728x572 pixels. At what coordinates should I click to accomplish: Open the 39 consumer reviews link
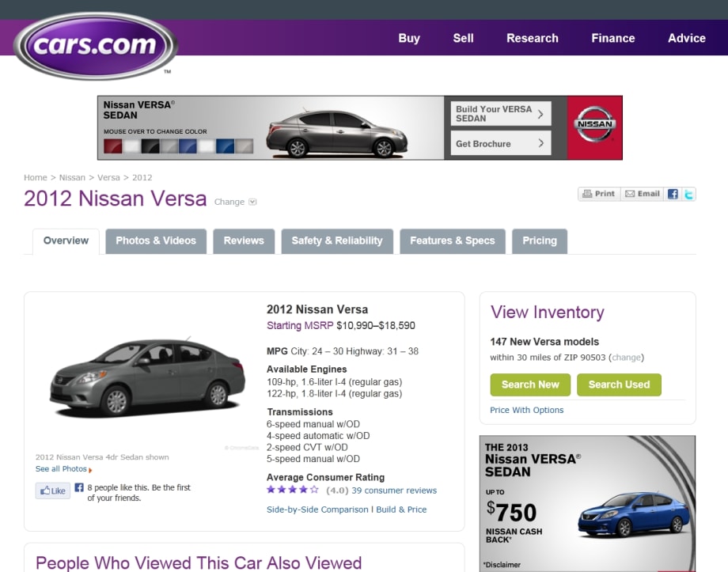tap(394, 491)
